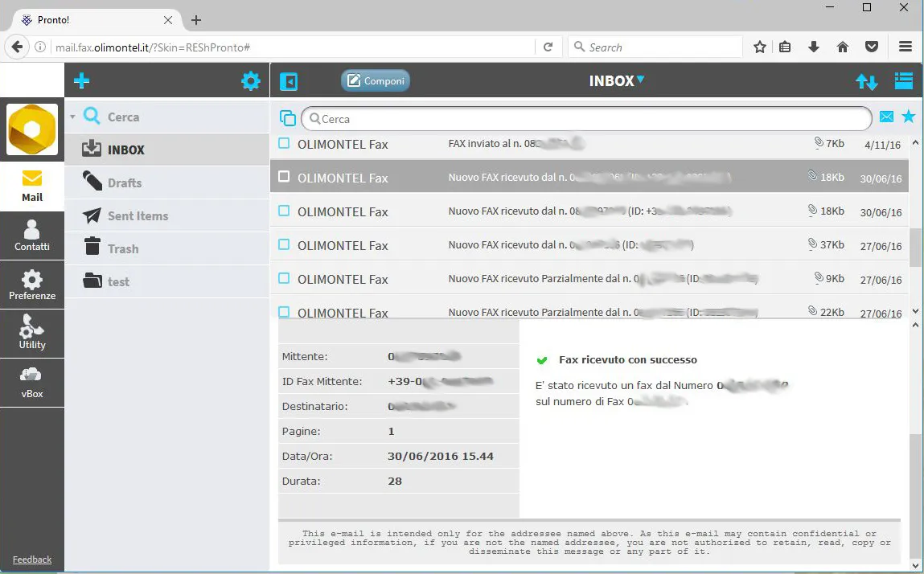
Task: Filter flagged messages with star icon
Action: pos(909,117)
